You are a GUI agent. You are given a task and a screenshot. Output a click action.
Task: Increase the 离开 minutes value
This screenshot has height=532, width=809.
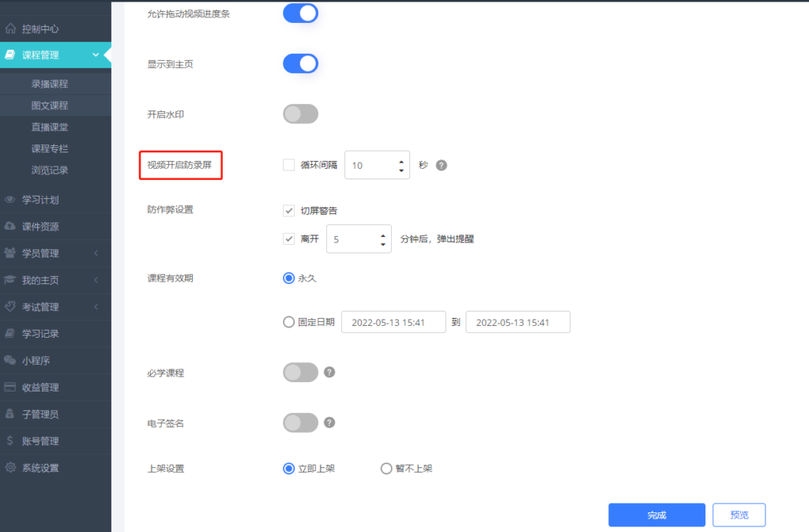coord(383,236)
